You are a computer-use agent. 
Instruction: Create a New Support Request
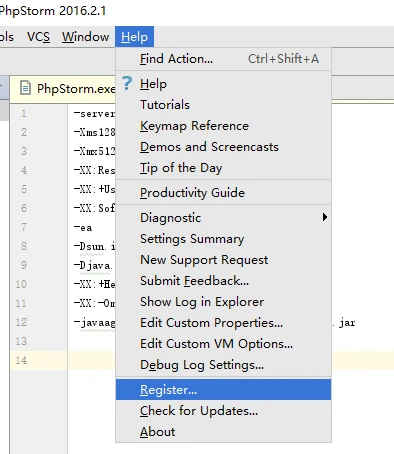pyautogui.click(x=223, y=260)
